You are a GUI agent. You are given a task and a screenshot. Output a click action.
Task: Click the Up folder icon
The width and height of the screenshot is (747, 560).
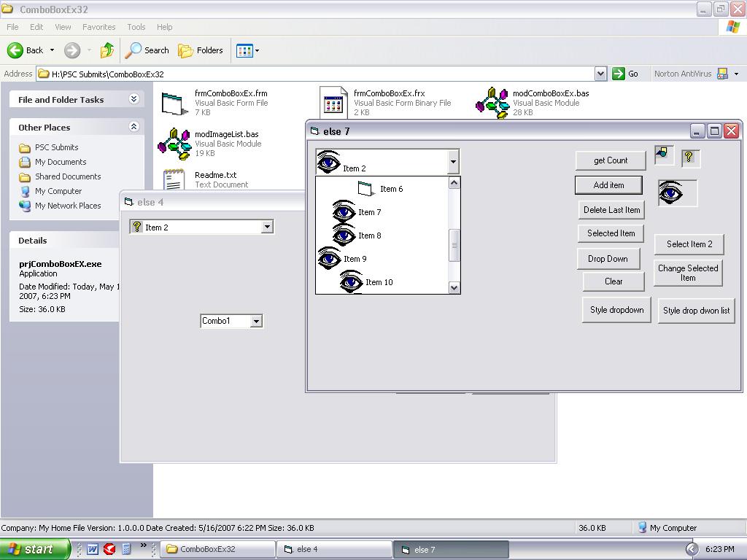point(107,50)
